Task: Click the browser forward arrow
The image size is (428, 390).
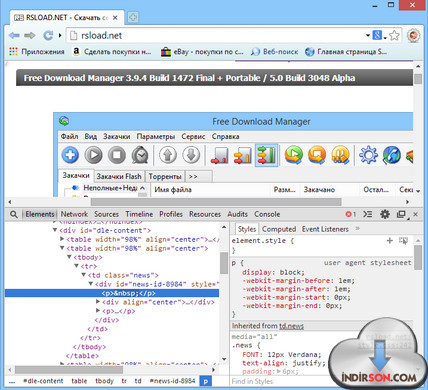Action: click(30, 35)
